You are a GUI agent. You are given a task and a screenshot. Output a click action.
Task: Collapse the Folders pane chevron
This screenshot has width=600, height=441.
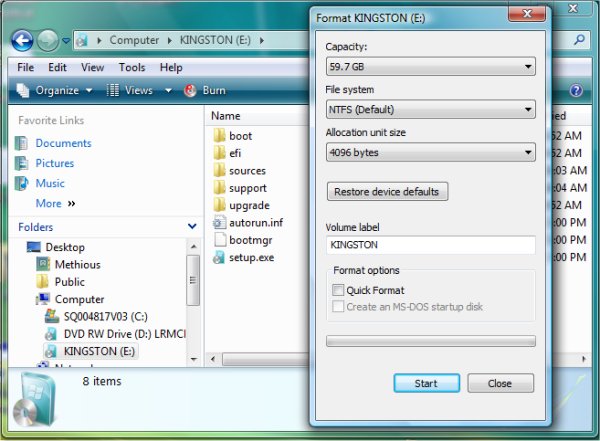coord(192,227)
